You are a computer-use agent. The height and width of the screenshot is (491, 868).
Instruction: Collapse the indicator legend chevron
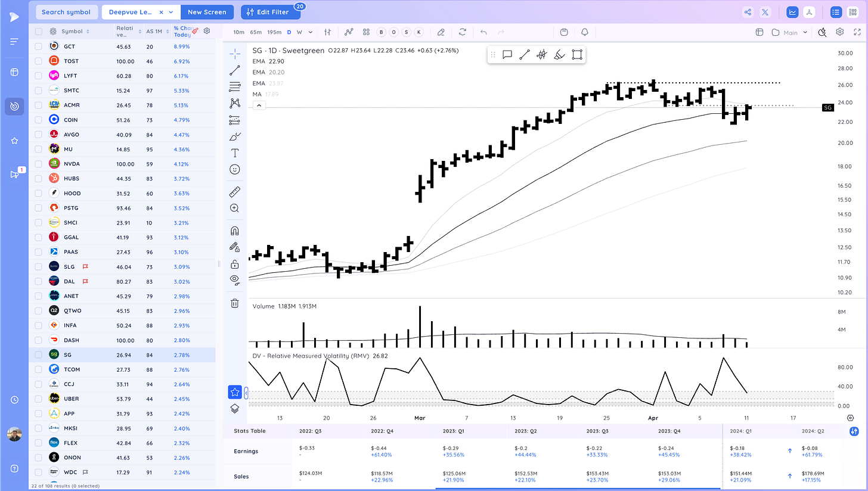coord(259,105)
